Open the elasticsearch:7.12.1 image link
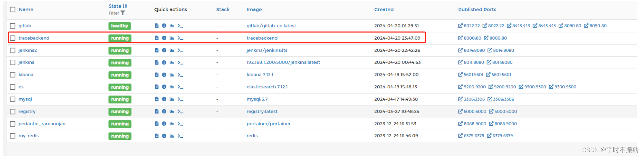This screenshot has width=644, height=156. pyautogui.click(x=267, y=87)
